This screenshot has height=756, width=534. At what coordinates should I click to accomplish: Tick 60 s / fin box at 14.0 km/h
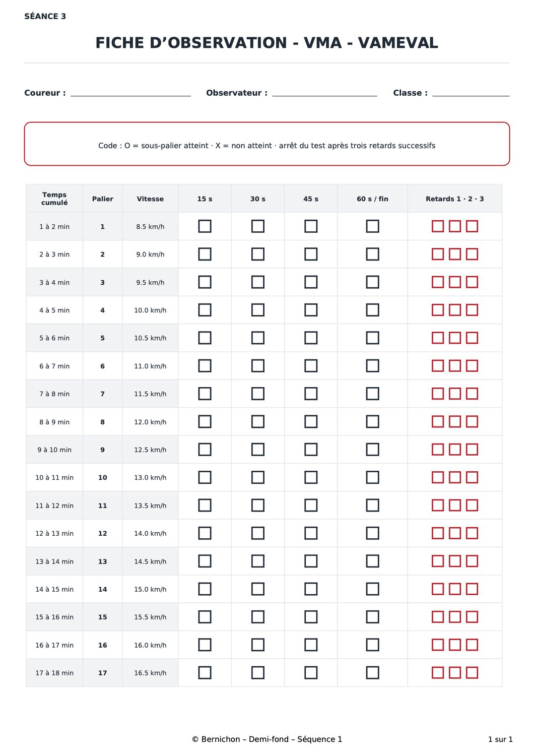tap(372, 533)
